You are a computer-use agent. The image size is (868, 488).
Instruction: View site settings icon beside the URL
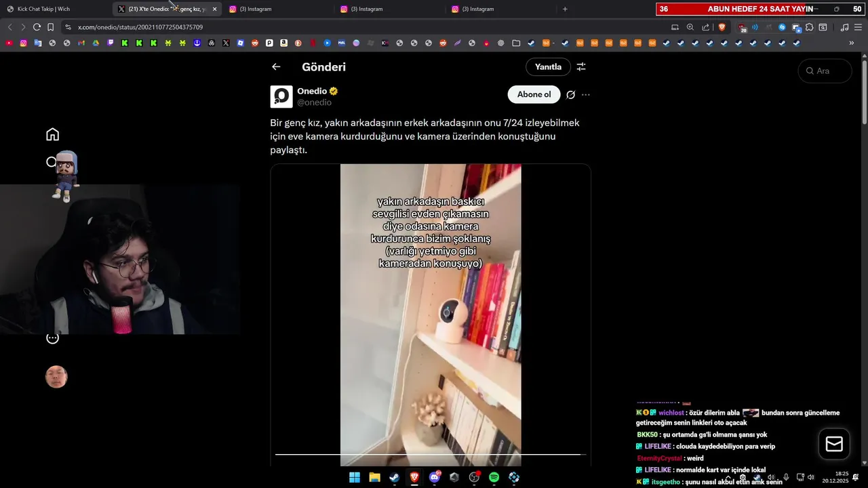pyautogui.click(x=68, y=27)
